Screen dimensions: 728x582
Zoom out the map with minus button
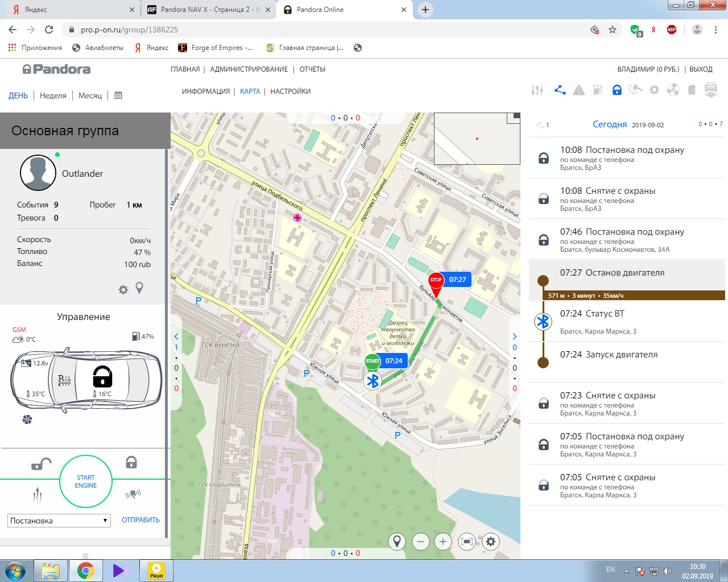[x=420, y=542]
